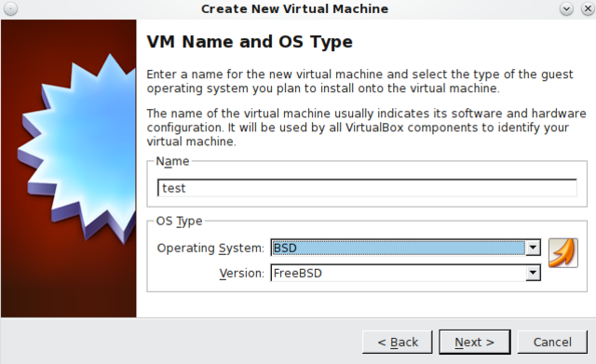Click the 'Operating System:' label
Screen dimensions: 596x364
(x=210, y=249)
